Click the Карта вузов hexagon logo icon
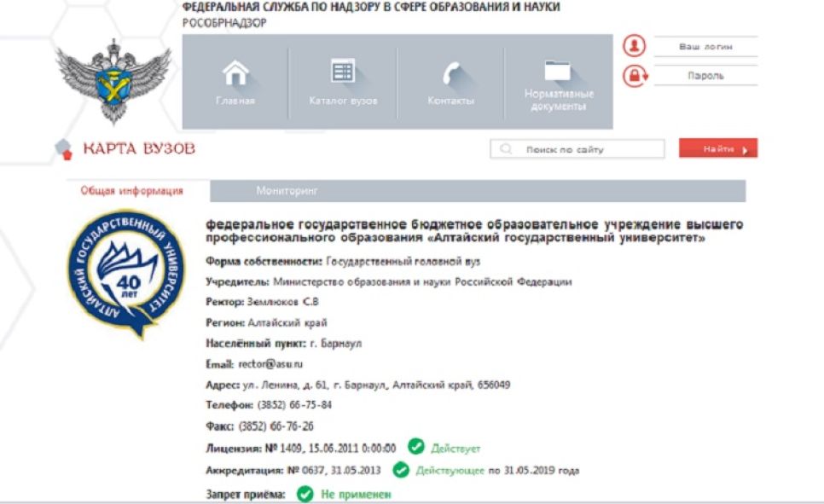 tap(64, 148)
